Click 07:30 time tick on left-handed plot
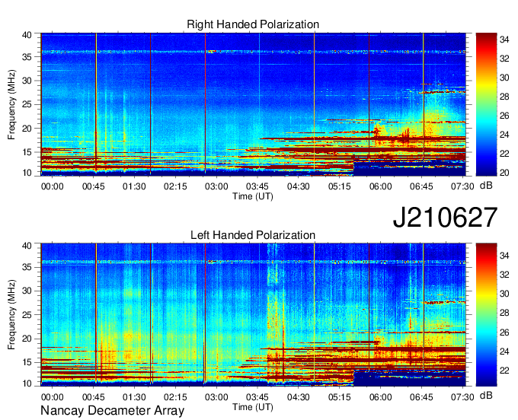 coord(462,397)
